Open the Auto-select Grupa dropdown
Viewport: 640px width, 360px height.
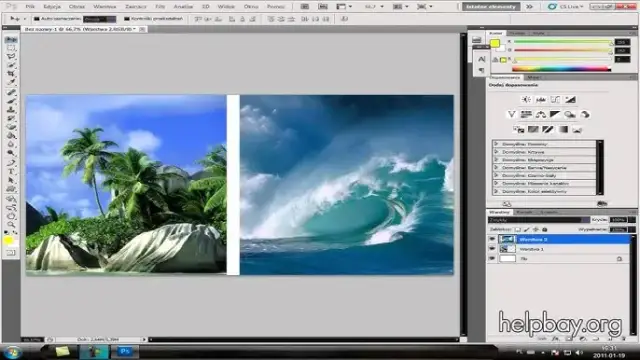click(x=100, y=19)
